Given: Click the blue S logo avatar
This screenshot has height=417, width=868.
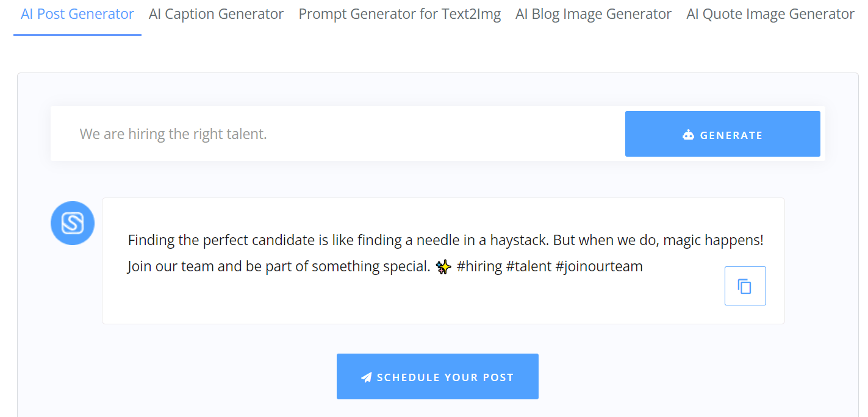Looking at the screenshot, I should [73, 223].
